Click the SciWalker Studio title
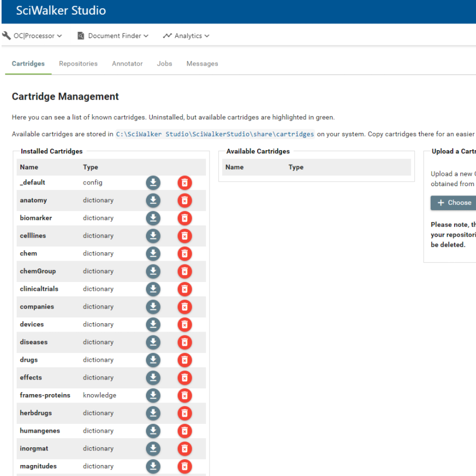This screenshot has height=476, width=476. [x=61, y=10]
